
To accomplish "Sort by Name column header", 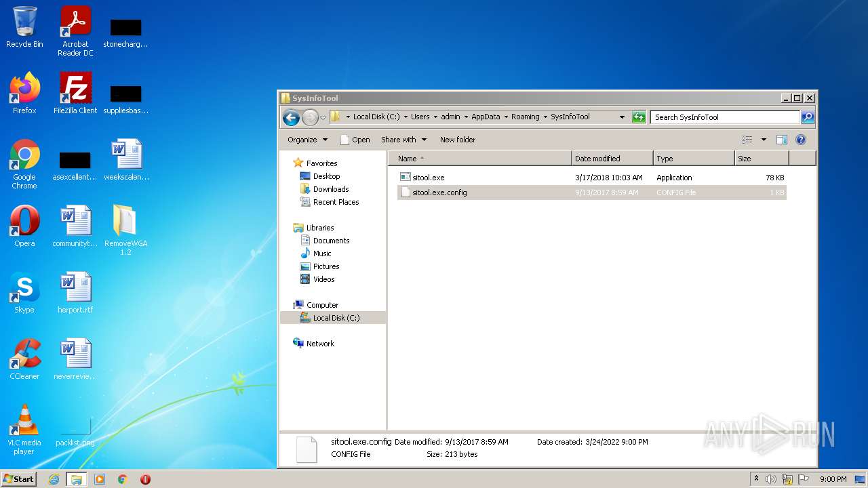I will click(480, 159).
